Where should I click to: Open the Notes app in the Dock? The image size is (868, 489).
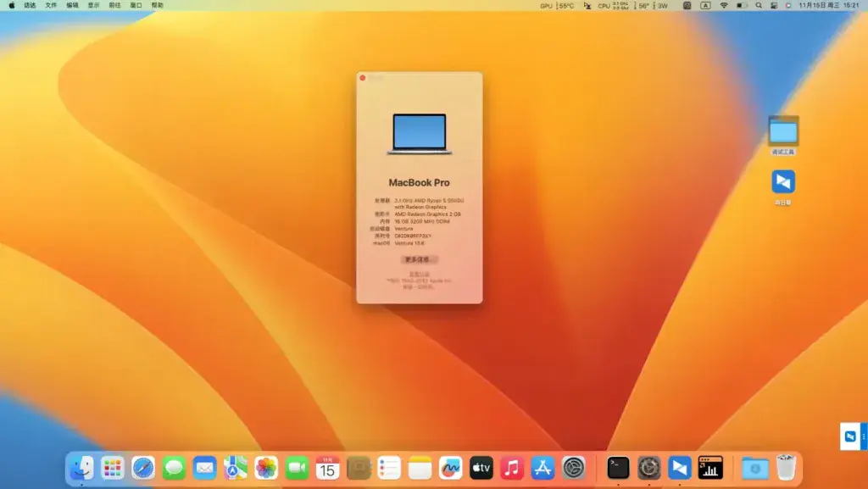point(420,469)
